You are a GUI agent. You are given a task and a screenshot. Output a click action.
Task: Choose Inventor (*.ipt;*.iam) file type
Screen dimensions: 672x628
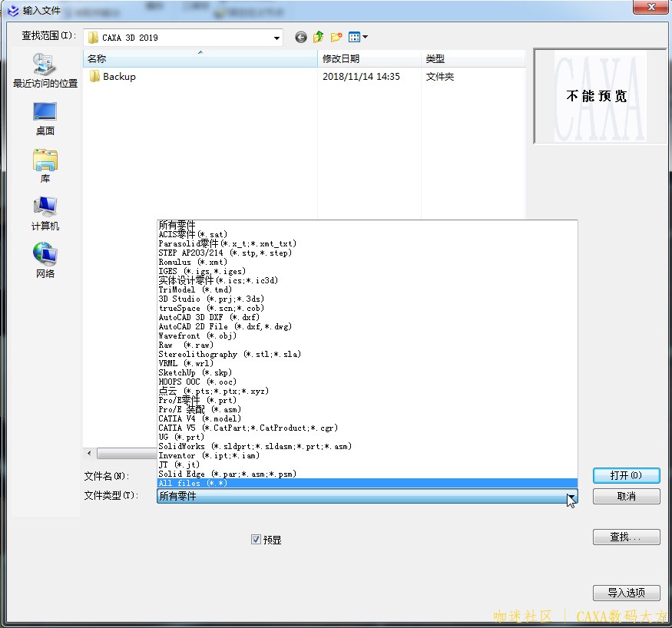[367, 455]
